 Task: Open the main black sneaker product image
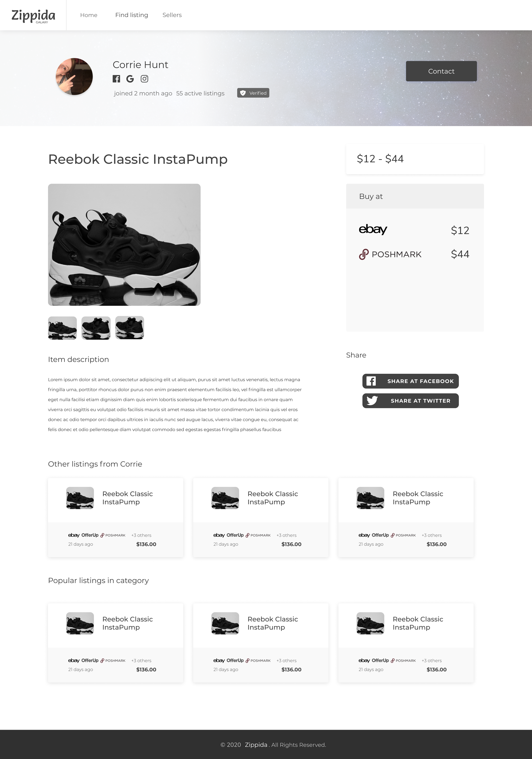pyautogui.click(x=124, y=245)
